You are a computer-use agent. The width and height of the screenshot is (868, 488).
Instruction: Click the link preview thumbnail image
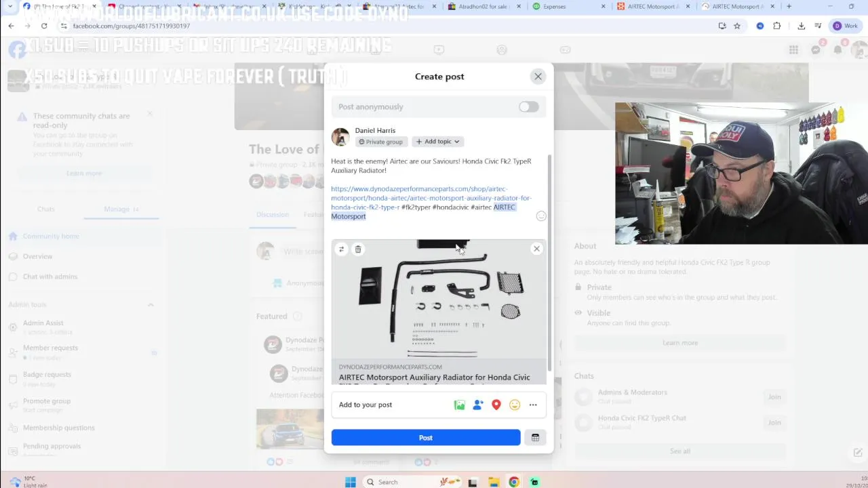(x=439, y=299)
